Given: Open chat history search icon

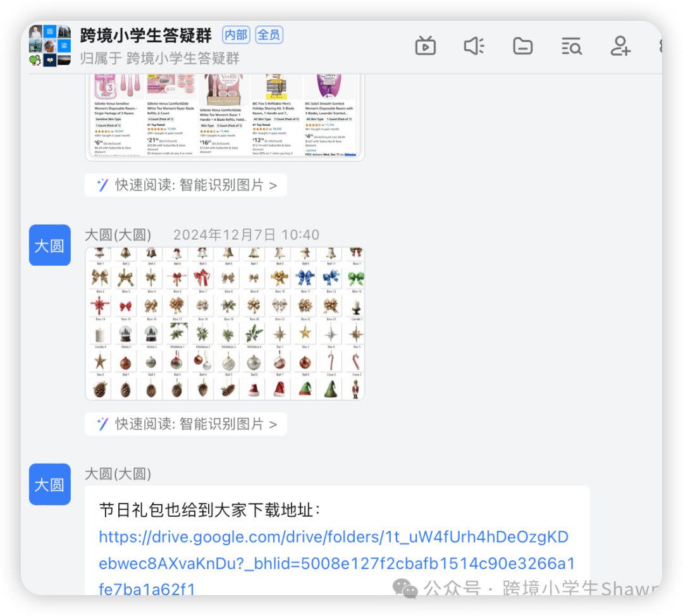Looking at the screenshot, I should pyautogui.click(x=571, y=46).
